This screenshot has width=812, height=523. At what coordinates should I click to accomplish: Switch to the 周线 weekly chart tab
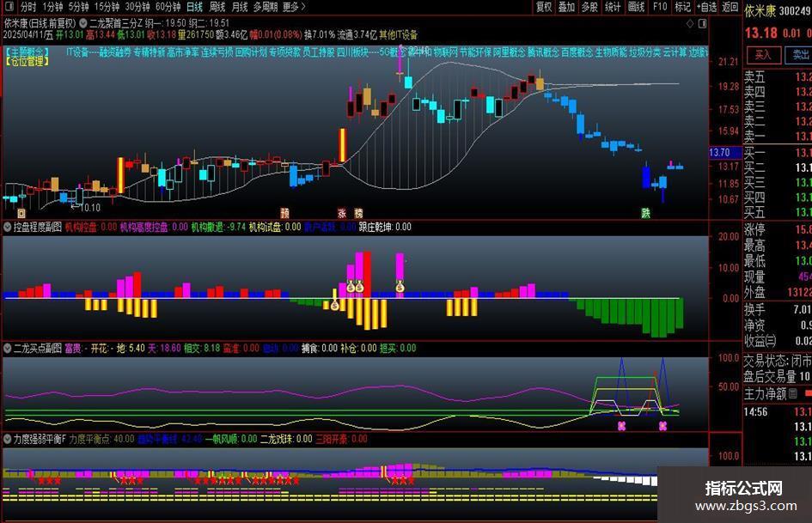tap(217, 7)
